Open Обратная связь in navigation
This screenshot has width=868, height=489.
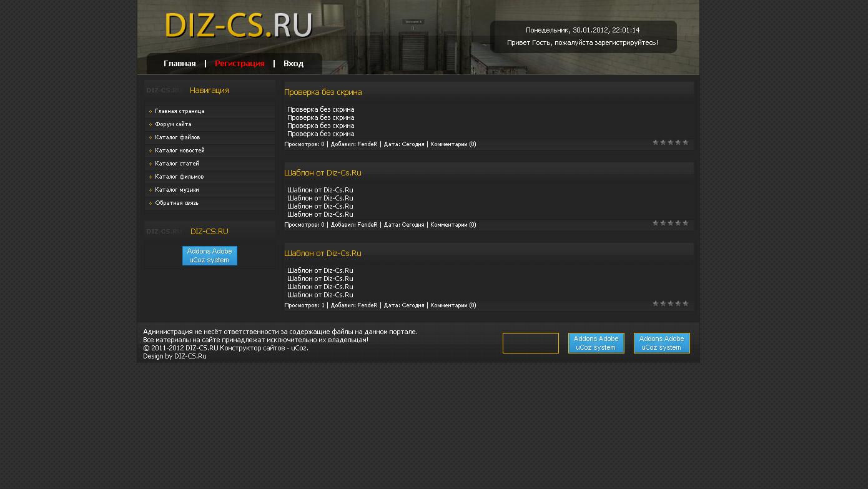177,203
